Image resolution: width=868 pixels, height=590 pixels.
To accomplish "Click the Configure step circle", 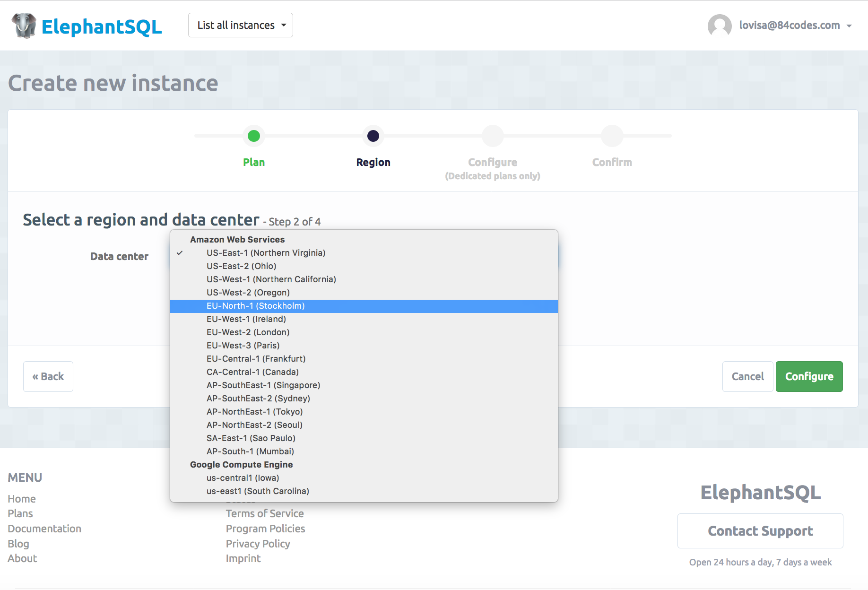I will pyautogui.click(x=493, y=136).
